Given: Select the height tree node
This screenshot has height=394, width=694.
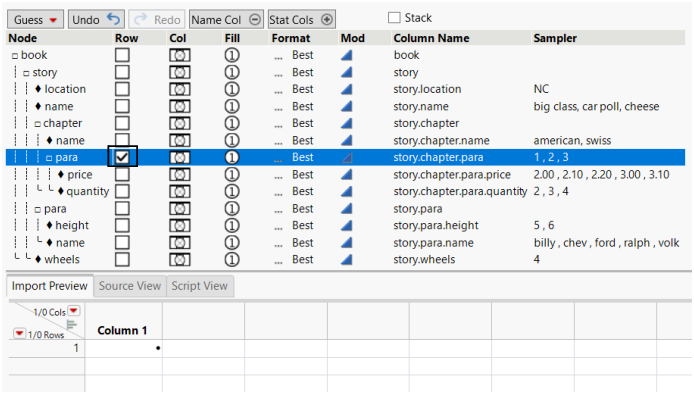Looking at the screenshot, I should point(72,225).
